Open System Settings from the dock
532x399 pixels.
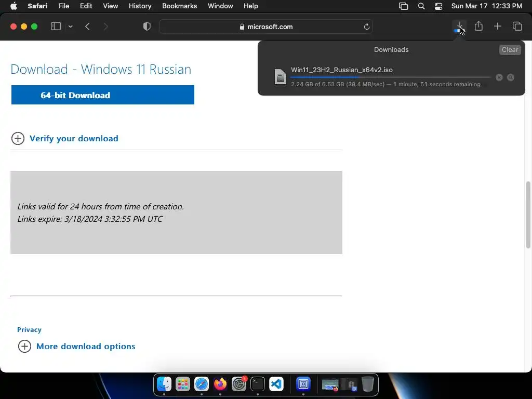pos(239,384)
